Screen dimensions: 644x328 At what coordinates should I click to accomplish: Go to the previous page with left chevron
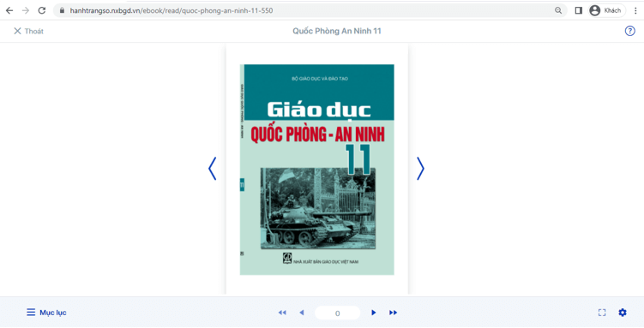click(213, 169)
